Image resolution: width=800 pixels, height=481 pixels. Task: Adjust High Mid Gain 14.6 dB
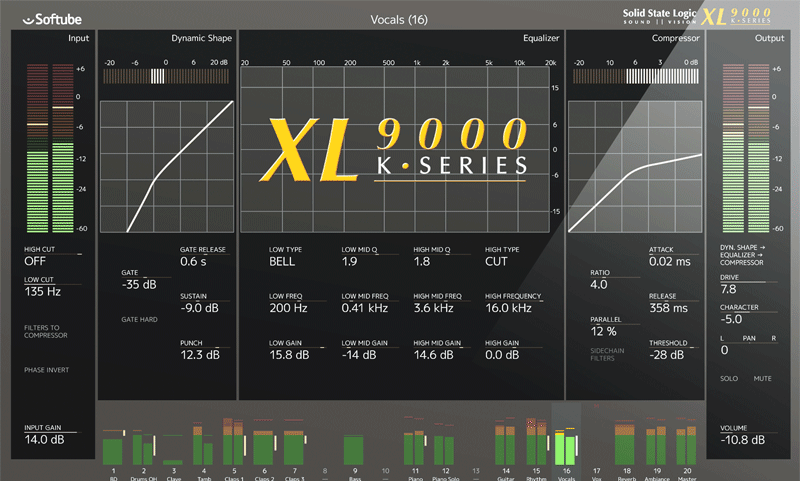(x=433, y=355)
